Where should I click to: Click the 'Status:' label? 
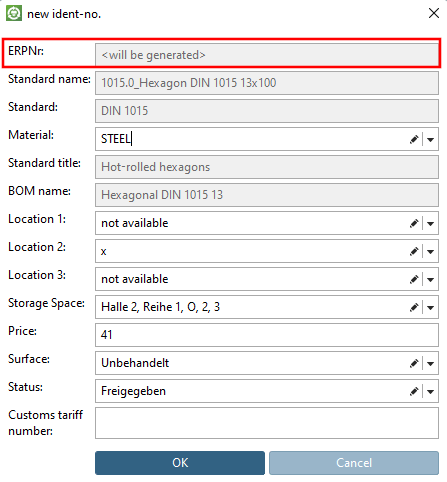[26, 387]
